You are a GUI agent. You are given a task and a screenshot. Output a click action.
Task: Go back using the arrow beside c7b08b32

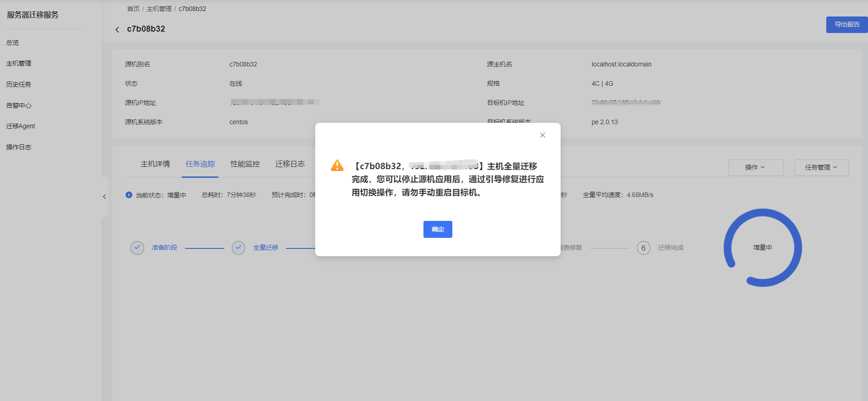point(117,29)
